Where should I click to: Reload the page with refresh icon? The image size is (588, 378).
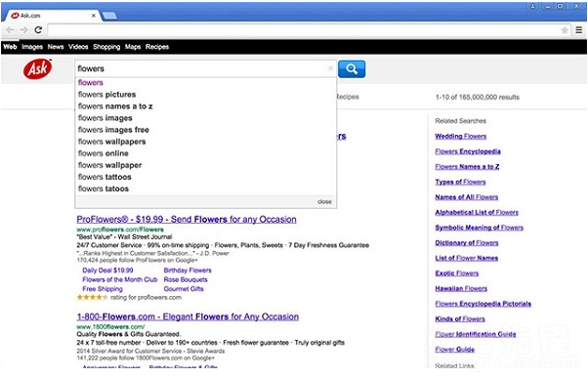click(x=38, y=30)
